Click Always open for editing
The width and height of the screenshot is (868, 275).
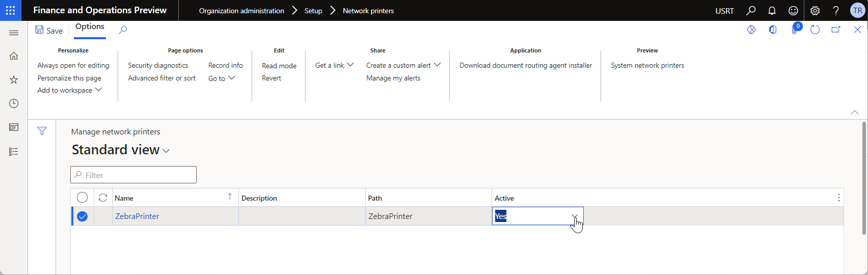tap(73, 65)
